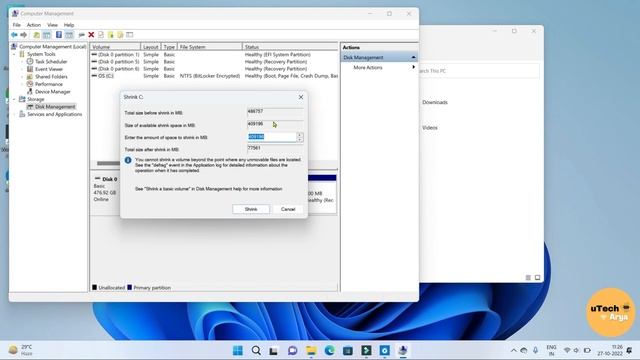
Task: Show hidden system tray icons
Action: [x=513, y=350]
